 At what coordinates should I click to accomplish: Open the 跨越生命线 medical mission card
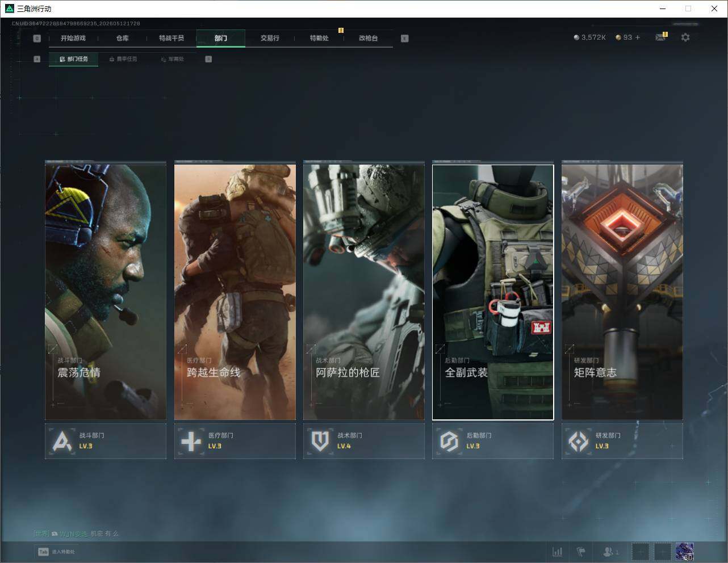235,292
